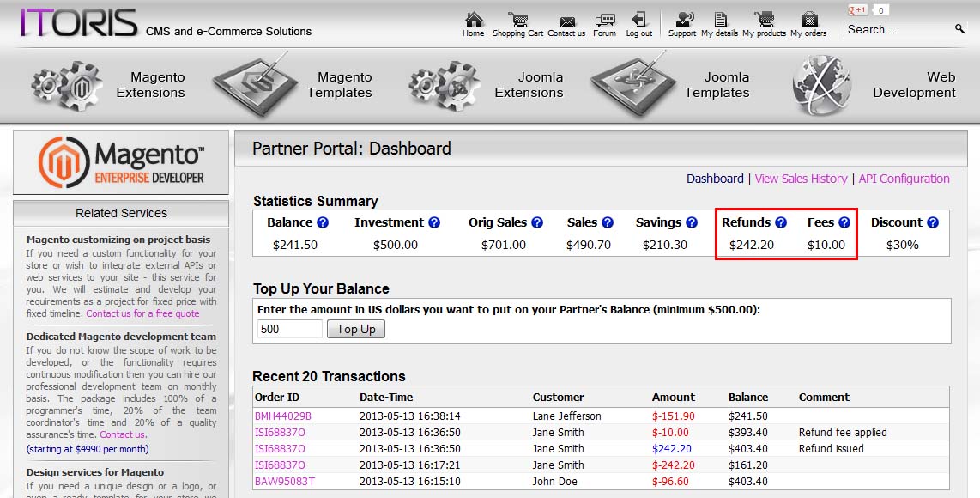Click the Top Up button

356,329
